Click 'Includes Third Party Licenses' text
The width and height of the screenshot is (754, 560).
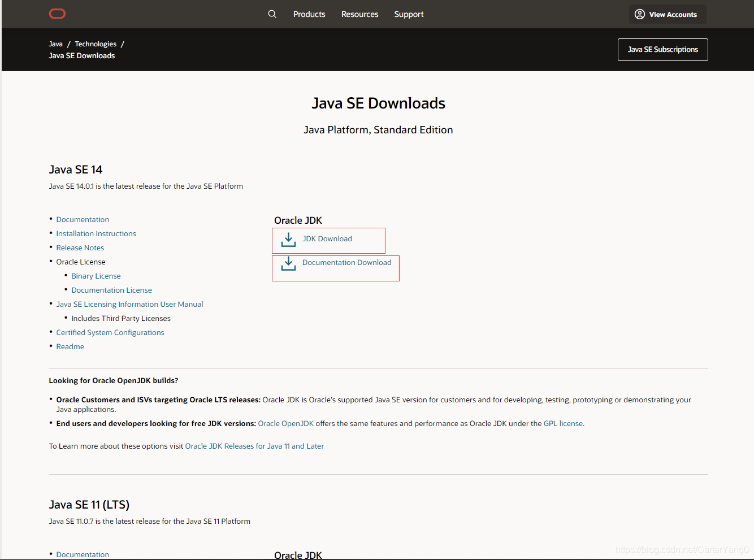coord(121,318)
